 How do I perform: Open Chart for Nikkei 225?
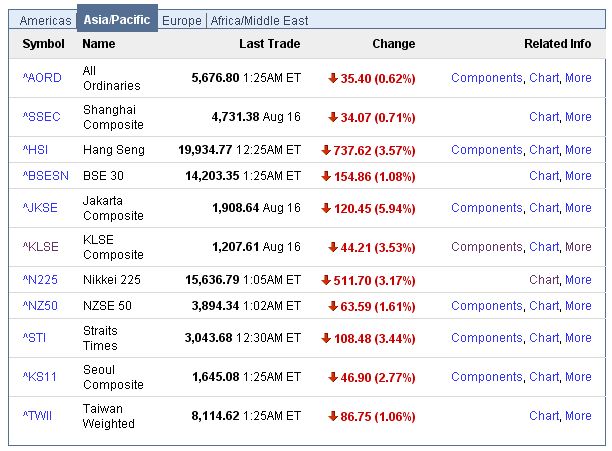point(544,280)
